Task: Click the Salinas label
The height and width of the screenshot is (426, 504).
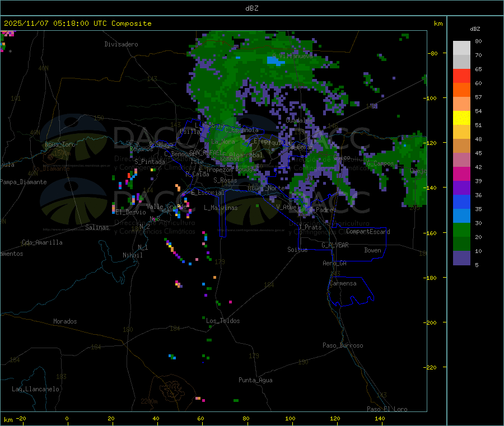Action: pos(97,227)
